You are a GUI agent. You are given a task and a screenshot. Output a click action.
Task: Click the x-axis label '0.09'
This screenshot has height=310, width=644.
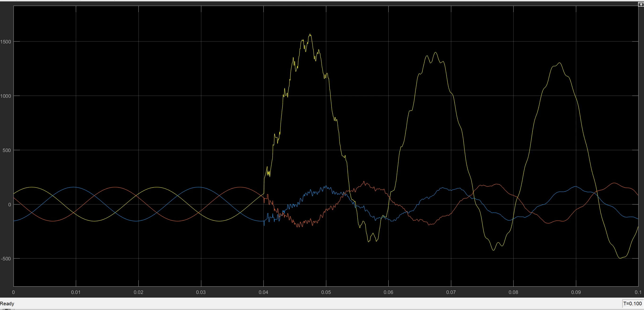point(576,292)
